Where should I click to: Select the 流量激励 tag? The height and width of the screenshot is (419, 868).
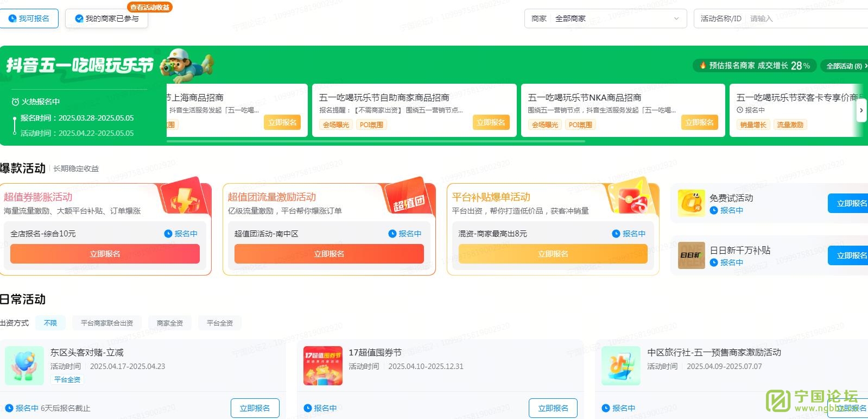pos(790,124)
